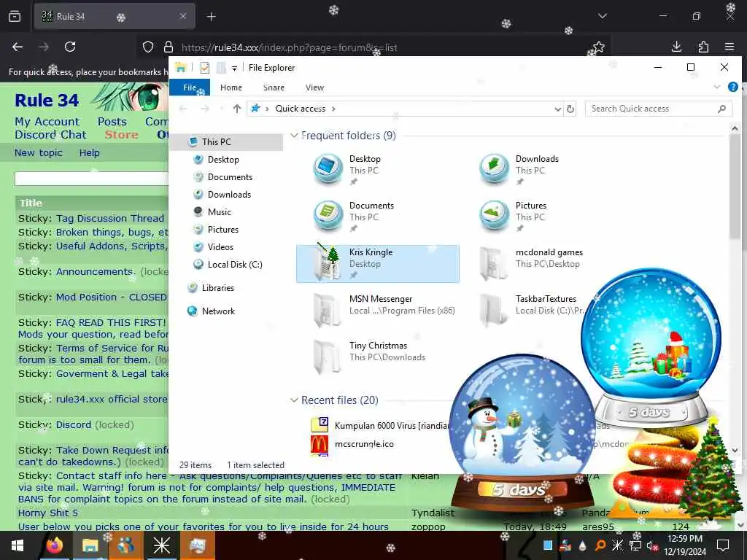The image size is (747, 560).
Task: Click the site padlock icon in Firefox
Action: click(x=169, y=47)
